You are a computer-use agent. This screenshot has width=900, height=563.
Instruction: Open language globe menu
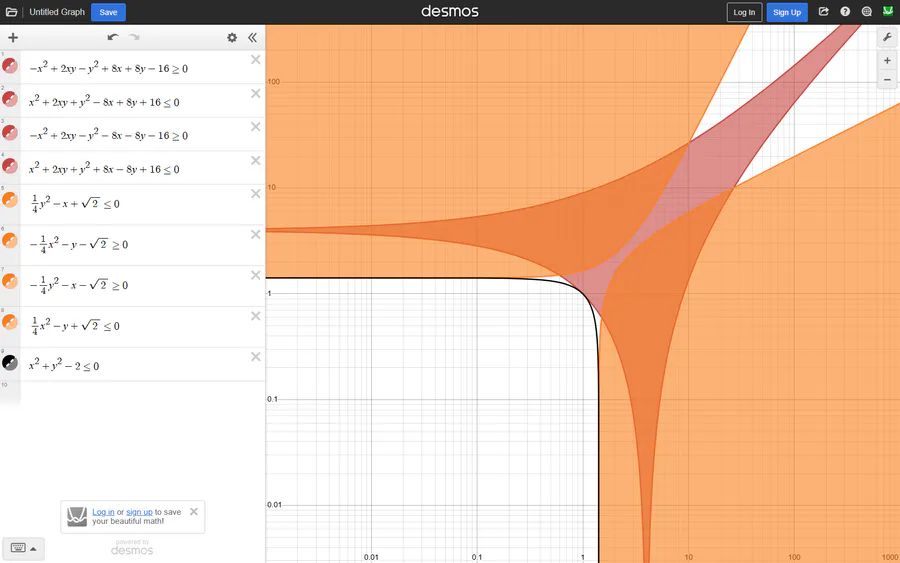coord(867,11)
